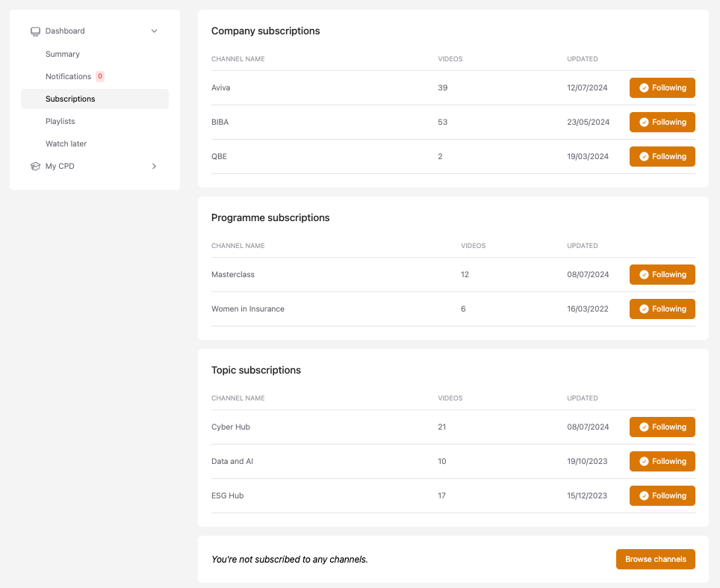Collapse the Dashboard menu chevron
The height and width of the screenshot is (588, 720).
pos(154,31)
